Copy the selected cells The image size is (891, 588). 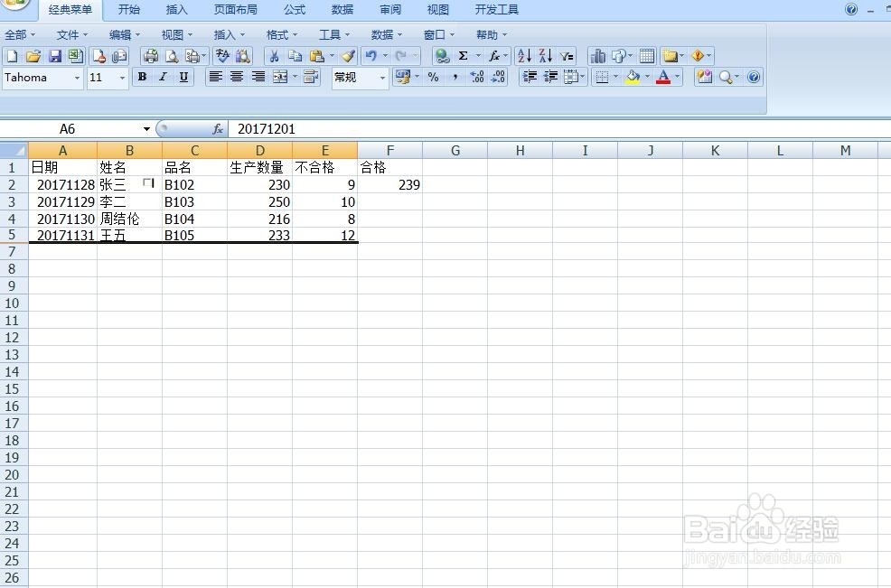coord(295,56)
